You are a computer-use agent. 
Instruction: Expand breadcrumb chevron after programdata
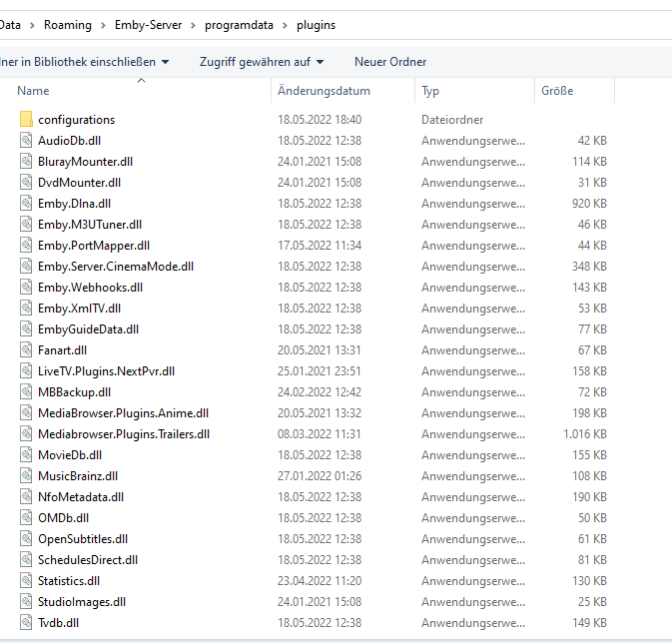click(x=285, y=25)
